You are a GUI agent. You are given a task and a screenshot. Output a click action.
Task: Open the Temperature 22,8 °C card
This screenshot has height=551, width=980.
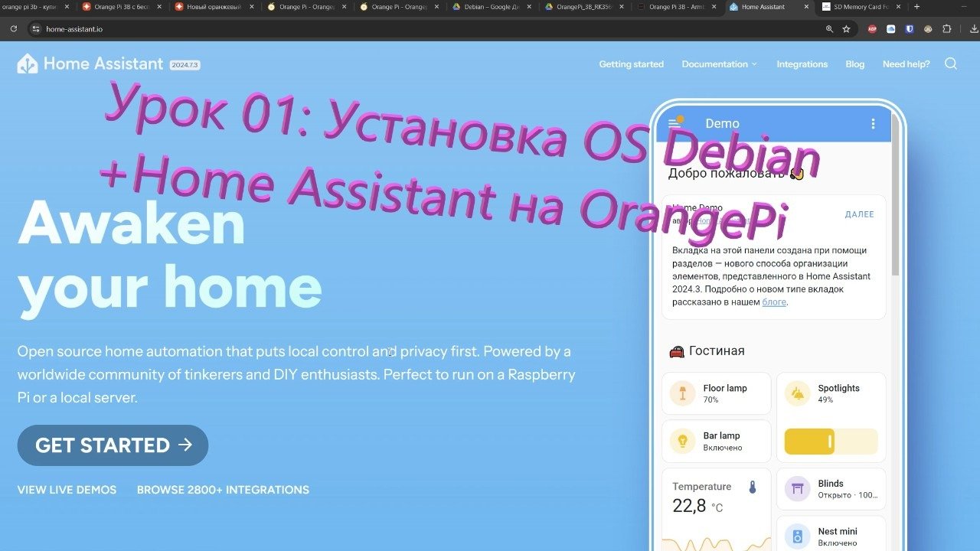[716, 510]
